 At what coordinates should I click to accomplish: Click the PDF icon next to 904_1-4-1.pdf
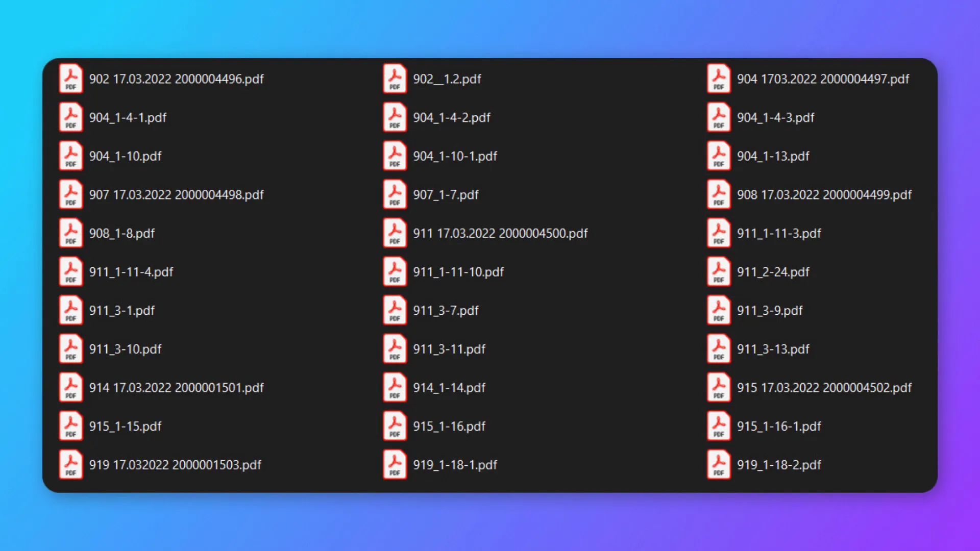pos(70,117)
